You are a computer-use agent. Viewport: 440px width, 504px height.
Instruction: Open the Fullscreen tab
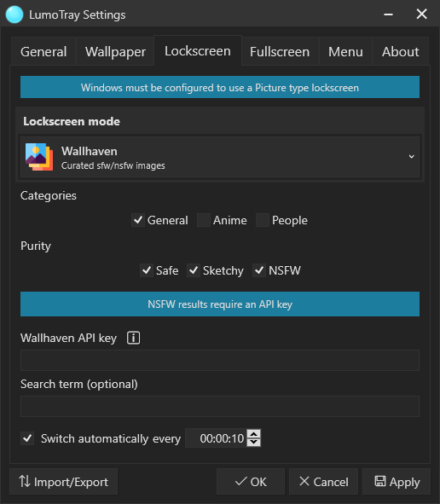pos(280,51)
